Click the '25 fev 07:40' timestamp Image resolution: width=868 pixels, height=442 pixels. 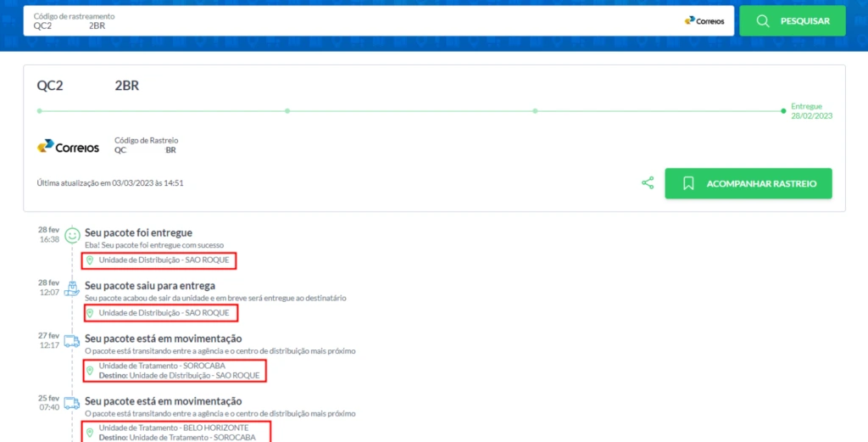coord(48,403)
